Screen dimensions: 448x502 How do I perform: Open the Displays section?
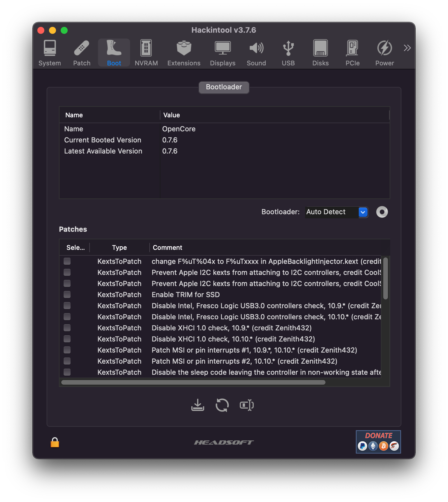tap(223, 53)
